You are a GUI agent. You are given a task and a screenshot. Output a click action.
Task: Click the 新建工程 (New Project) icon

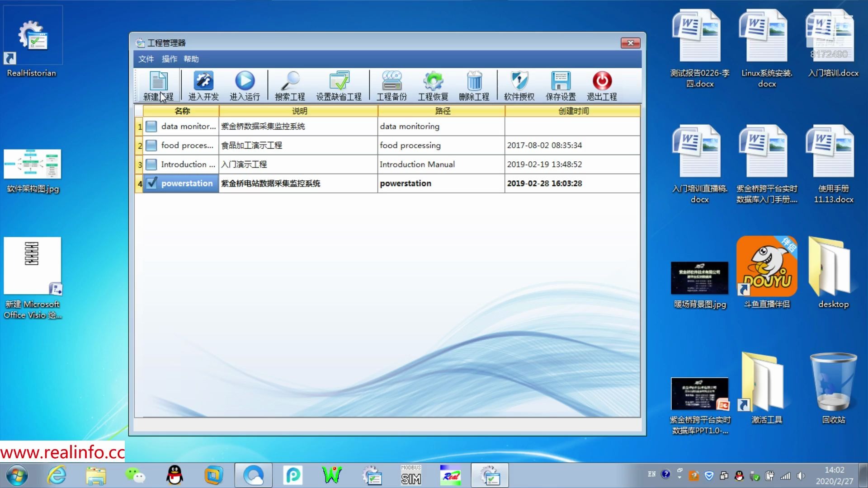pos(157,85)
